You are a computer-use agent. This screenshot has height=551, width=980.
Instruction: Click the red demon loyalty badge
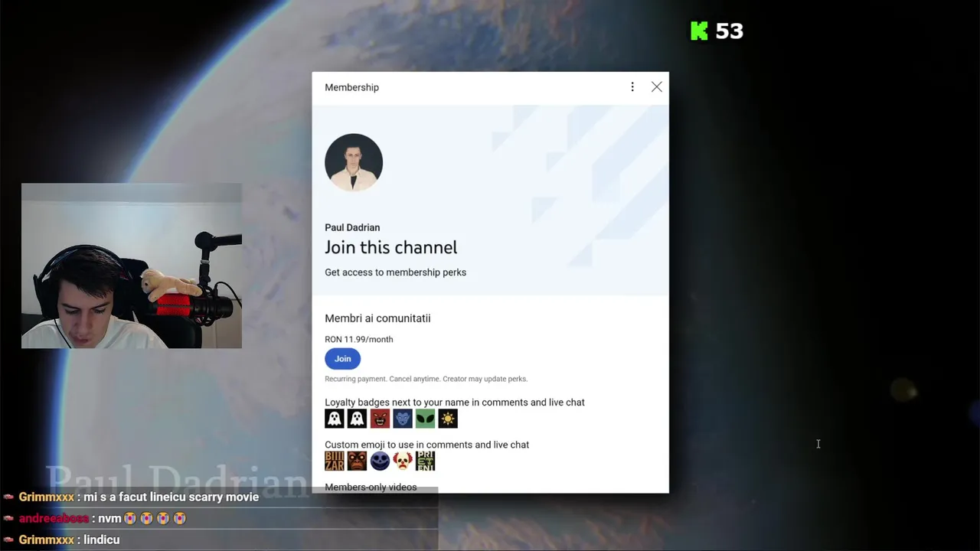[380, 419]
